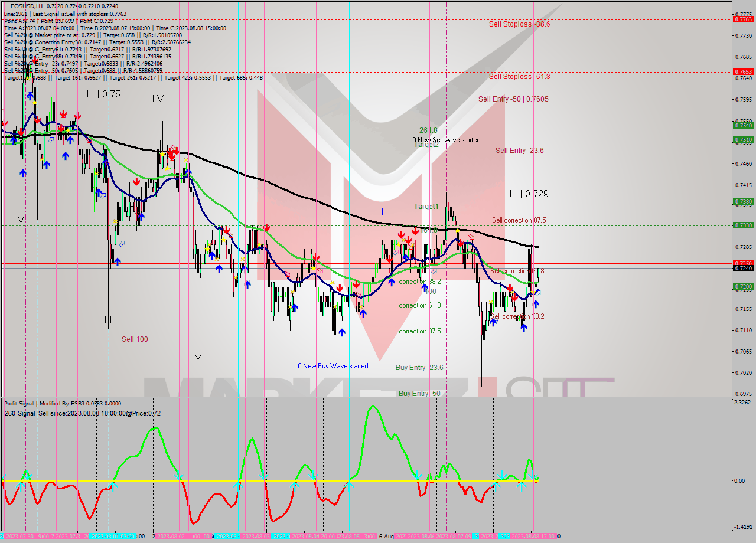This screenshot has height=543, width=756.
Task: Click the '260-Signal=Sell since:2023.08.08' text
Action: [83, 413]
